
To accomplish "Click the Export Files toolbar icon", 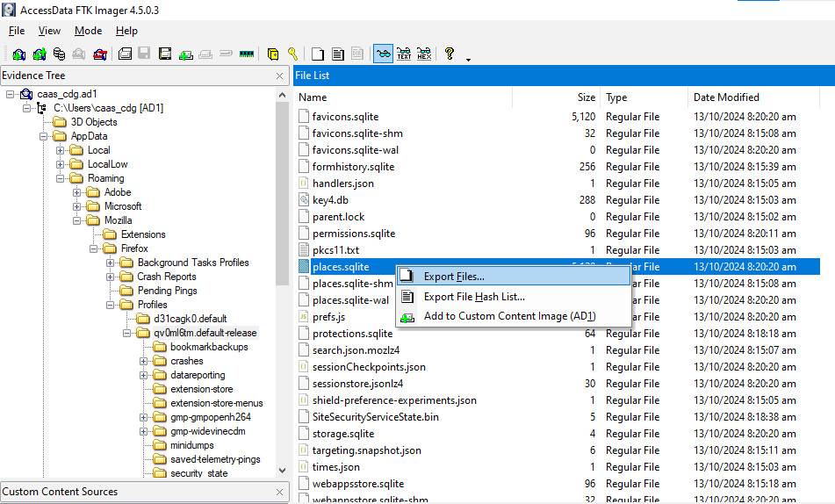I will click(x=318, y=54).
